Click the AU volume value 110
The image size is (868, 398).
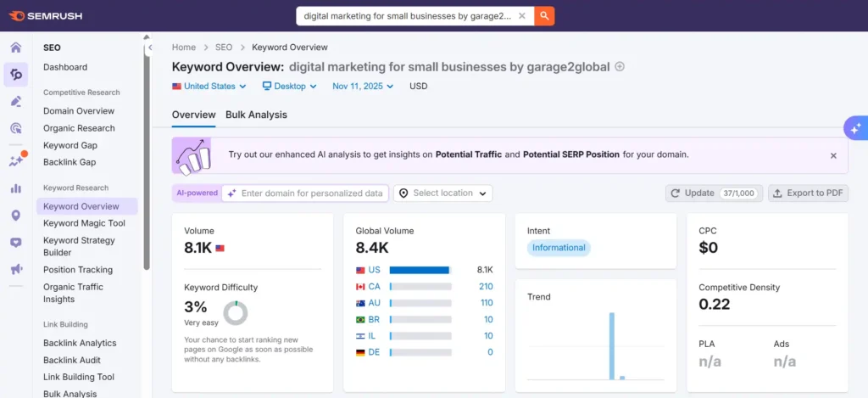pyautogui.click(x=486, y=303)
